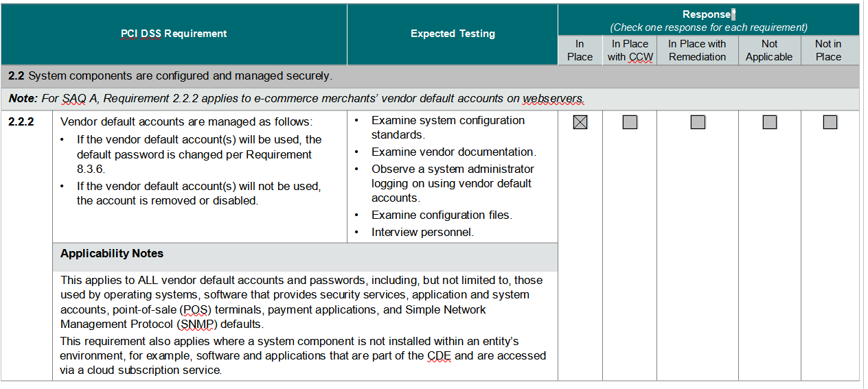The width and height of the screenshot is (868, 389).
Task: Tick the Not Applicable checkbox
Action: [x=770, y=123]
